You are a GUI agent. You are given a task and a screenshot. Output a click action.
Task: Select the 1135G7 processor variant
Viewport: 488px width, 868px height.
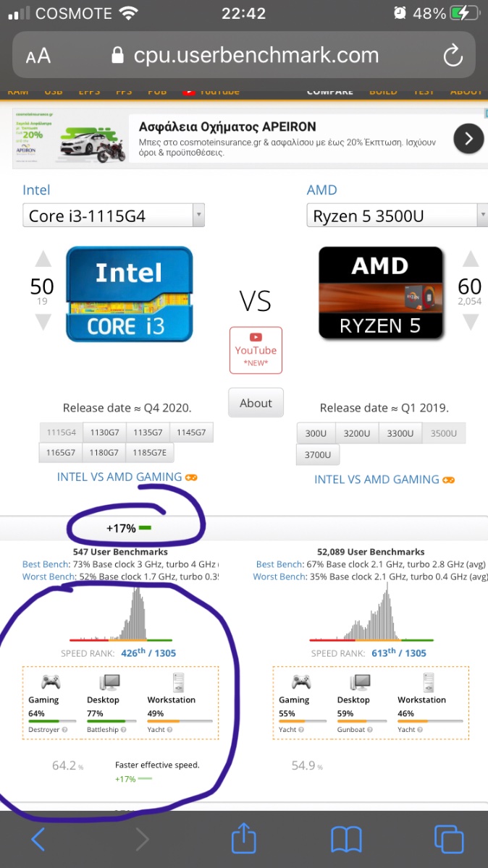click(148, 433)
